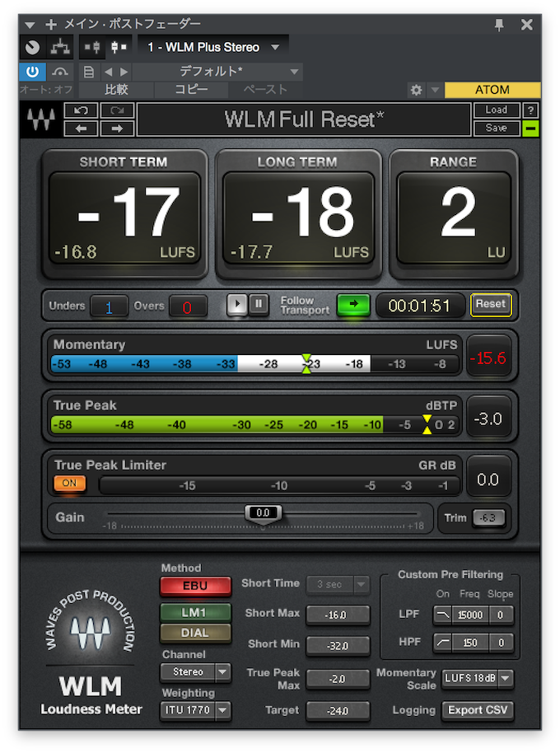Toggle the HPF filter on
The width and height of the screenshot is (560, 753).
point(443,643)
